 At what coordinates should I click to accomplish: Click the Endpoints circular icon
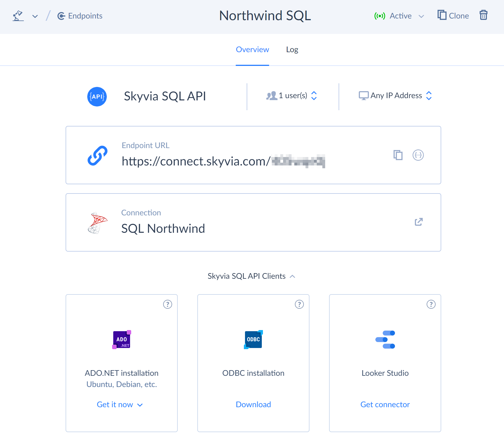[61, 16]
